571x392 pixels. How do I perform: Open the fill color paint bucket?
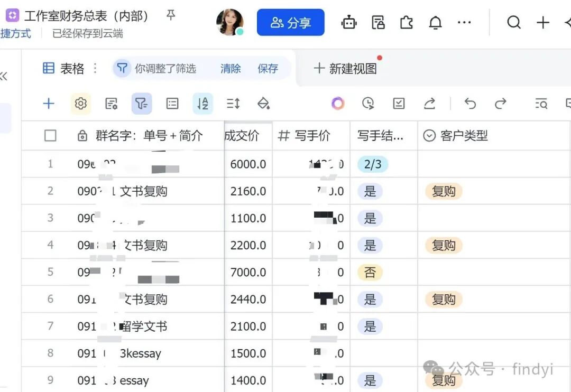point(263,104)
